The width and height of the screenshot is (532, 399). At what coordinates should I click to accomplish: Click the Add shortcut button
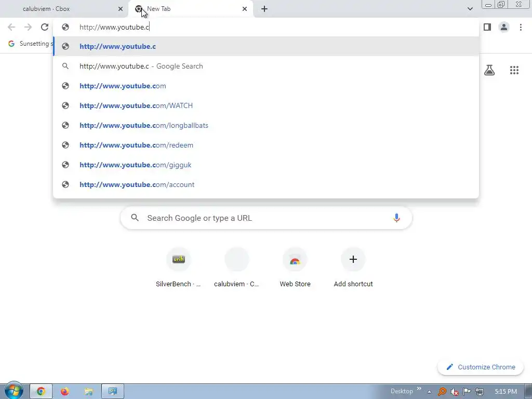[x=353, y=268]
